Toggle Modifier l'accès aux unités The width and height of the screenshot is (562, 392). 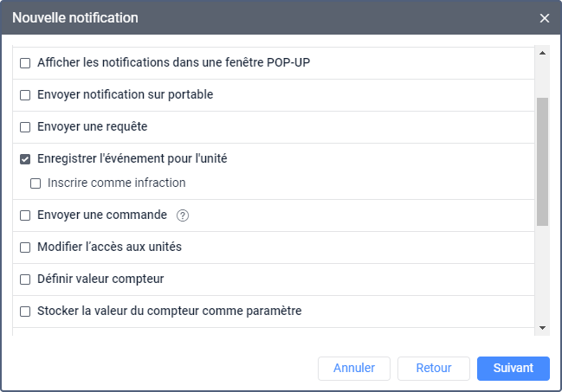coord(25,247)
